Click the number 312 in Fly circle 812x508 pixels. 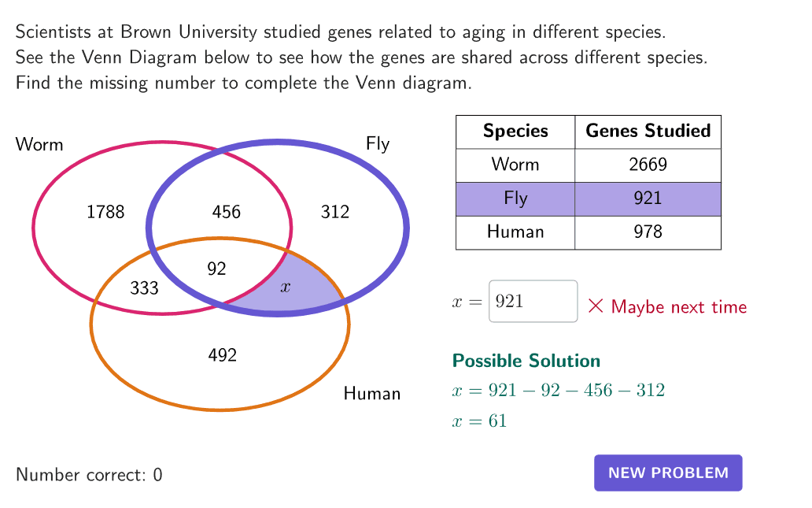(335, 211)
